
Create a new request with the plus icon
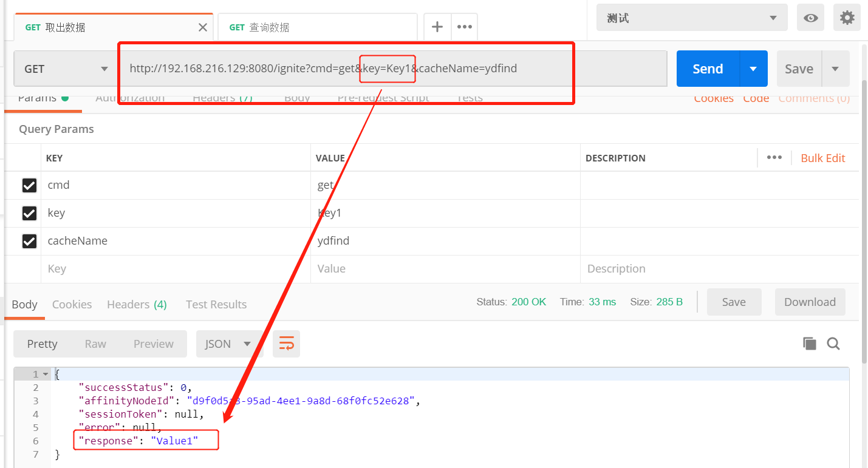click(437, 27)
